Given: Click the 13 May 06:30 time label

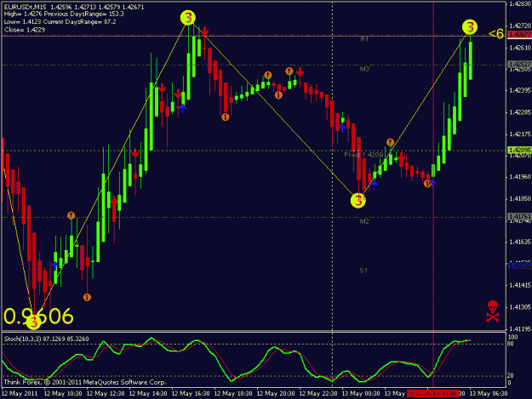Looking at the screenshot, I should (489, 394).
